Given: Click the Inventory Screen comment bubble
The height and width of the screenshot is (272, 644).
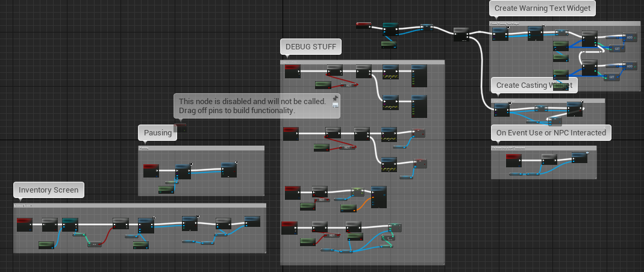Looking at the screenshot, I should [x=48, y=190].
